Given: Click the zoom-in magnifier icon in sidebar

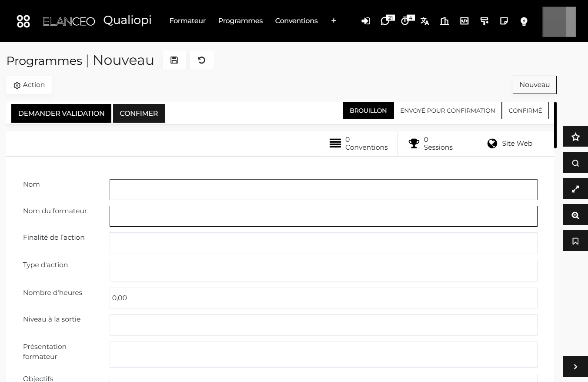Looking at the screenshot, I should (575, 215).
